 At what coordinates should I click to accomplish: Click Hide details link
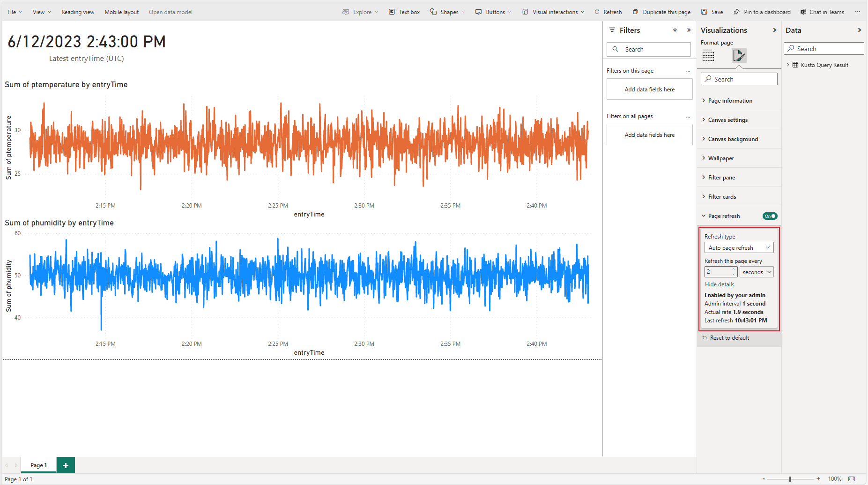[x=720, y=284]
